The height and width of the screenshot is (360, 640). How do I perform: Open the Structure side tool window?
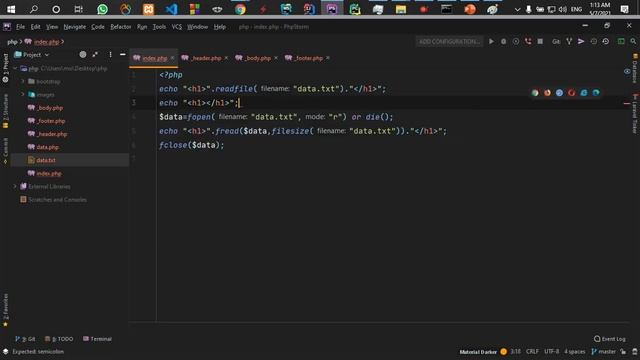click(5, 111)
